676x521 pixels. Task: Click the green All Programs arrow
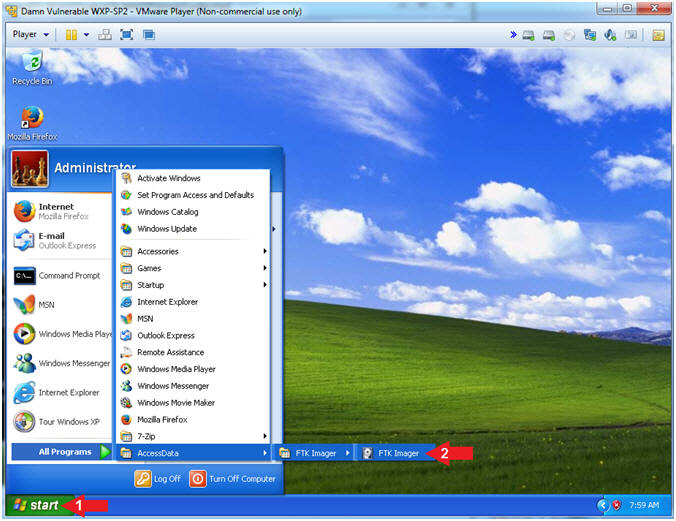click(x=105, y=452)
